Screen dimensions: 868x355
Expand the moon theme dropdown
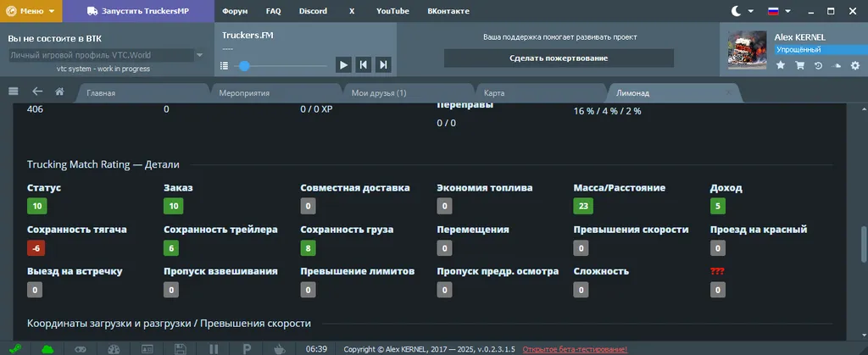click(x=743, y=11)
